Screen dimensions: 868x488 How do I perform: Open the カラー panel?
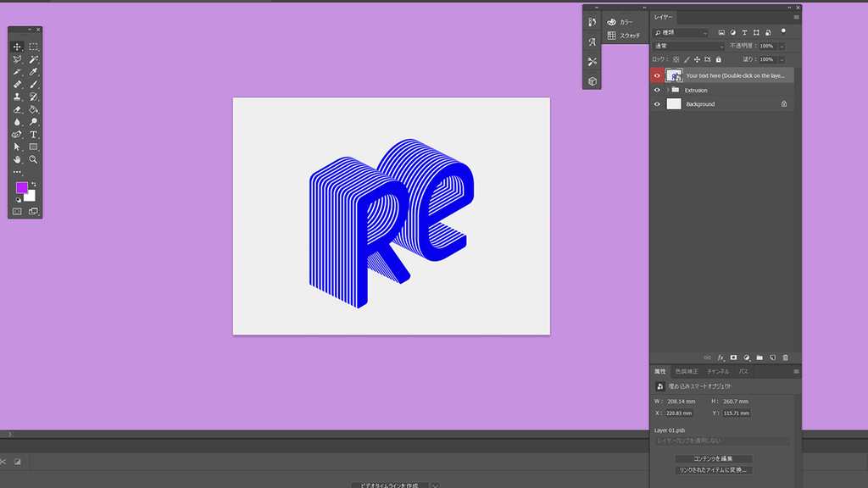pyautogui.click(x=620, y=22)
